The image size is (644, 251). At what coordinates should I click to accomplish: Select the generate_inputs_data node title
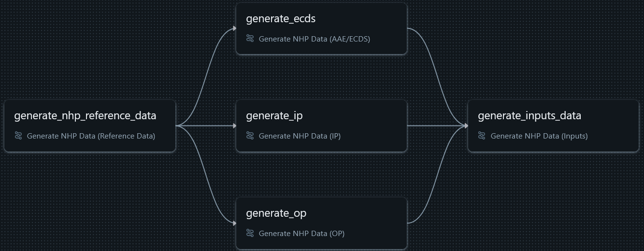529,116
